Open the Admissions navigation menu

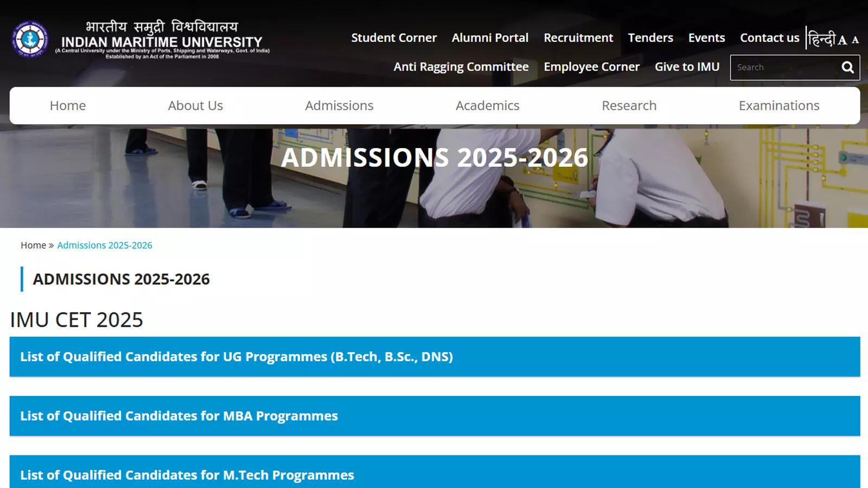coord(339,106)
